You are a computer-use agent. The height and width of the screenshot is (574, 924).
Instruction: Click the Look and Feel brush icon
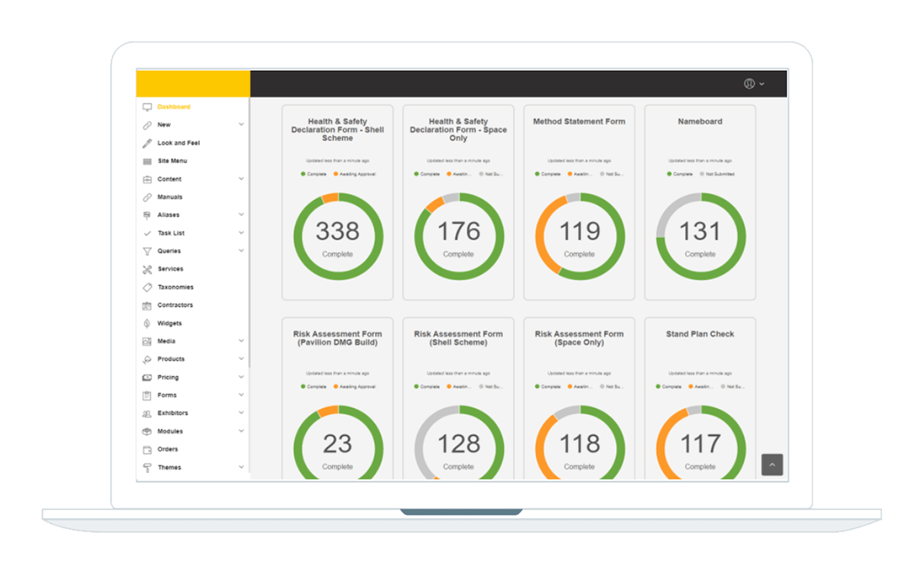click(147, 143)
